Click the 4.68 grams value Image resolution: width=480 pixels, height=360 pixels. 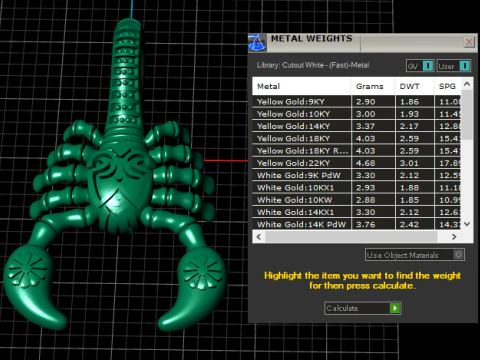[365, 163]
